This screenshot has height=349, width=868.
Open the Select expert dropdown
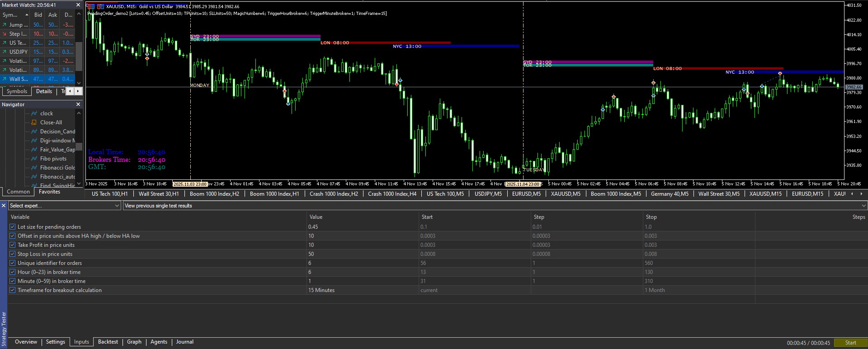click(x=117, y=206)
